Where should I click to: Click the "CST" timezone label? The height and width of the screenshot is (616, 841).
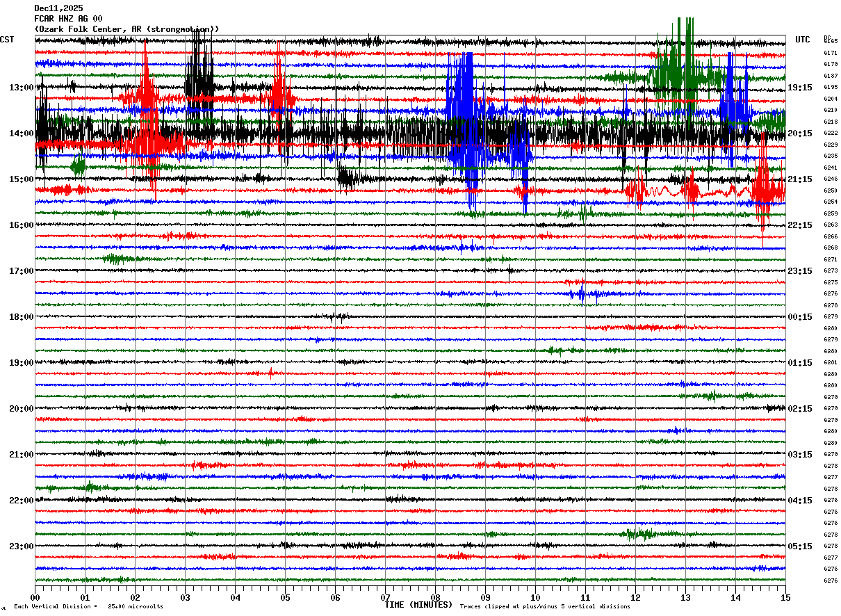[x=7, y=40]
